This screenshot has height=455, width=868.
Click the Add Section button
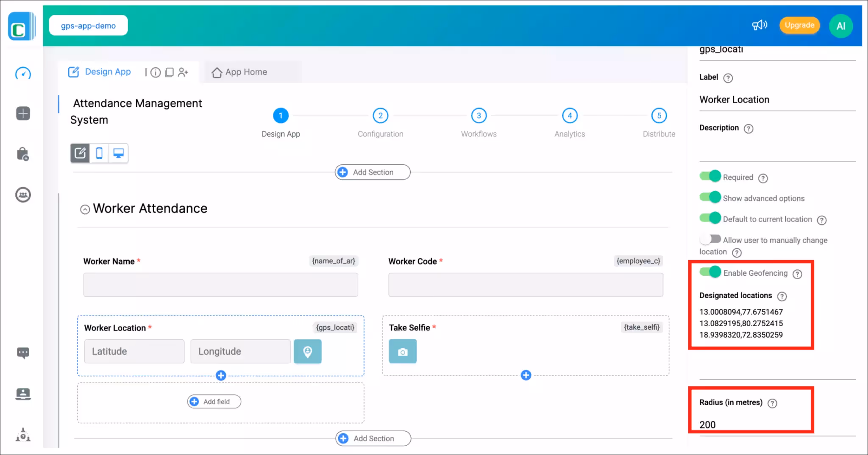pyautogui.click(x=372, y=172)
